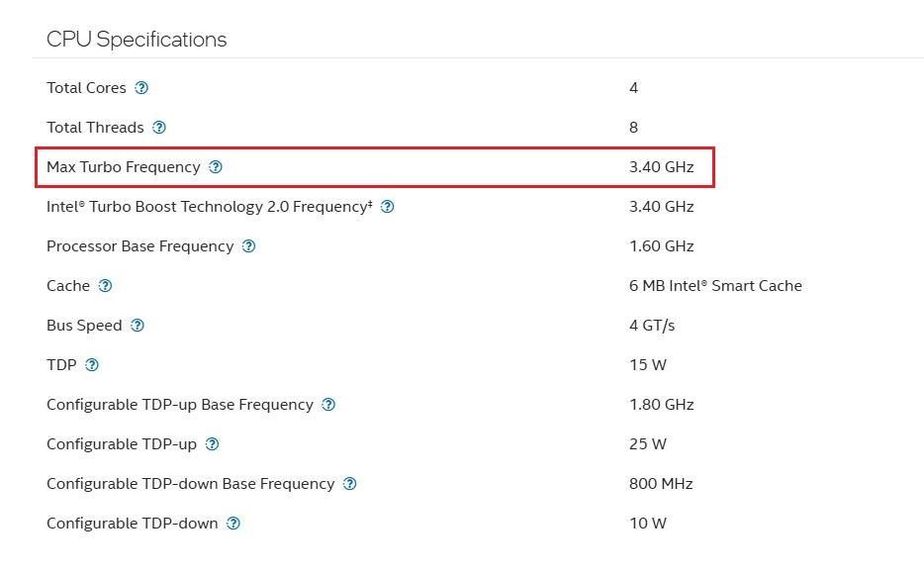Click help icon next to Processor Base Frequency
This screenshot has height=576, width=924.
click(248, 245)
